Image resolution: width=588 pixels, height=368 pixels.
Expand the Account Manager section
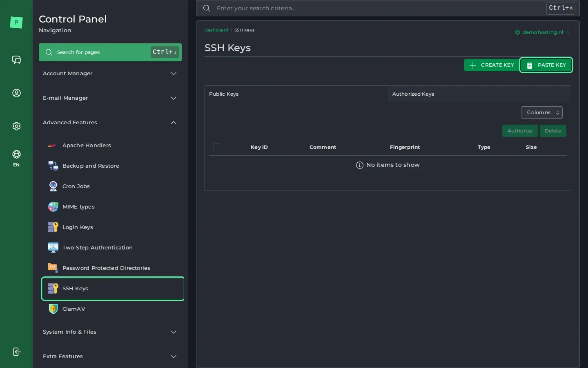coord(110,74)
